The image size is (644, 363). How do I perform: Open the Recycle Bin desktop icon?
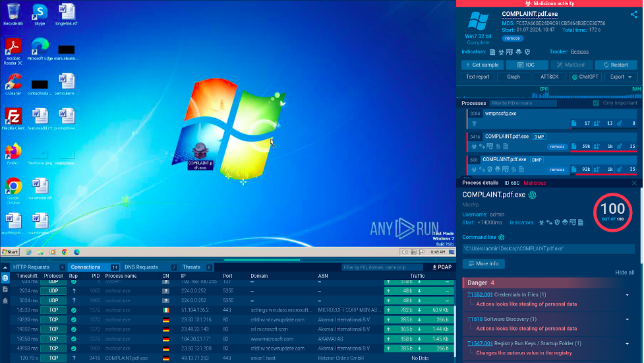coord(13,14)
